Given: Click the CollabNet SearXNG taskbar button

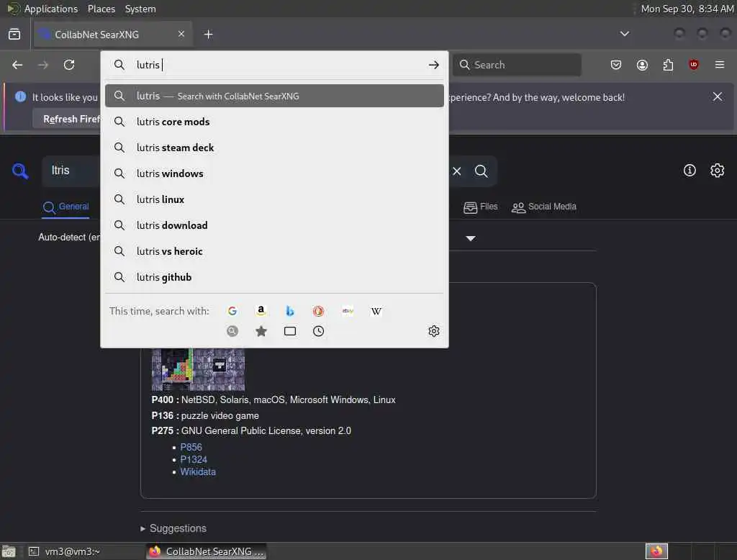Looking at the screenshot, I should [x=207, y=551].
